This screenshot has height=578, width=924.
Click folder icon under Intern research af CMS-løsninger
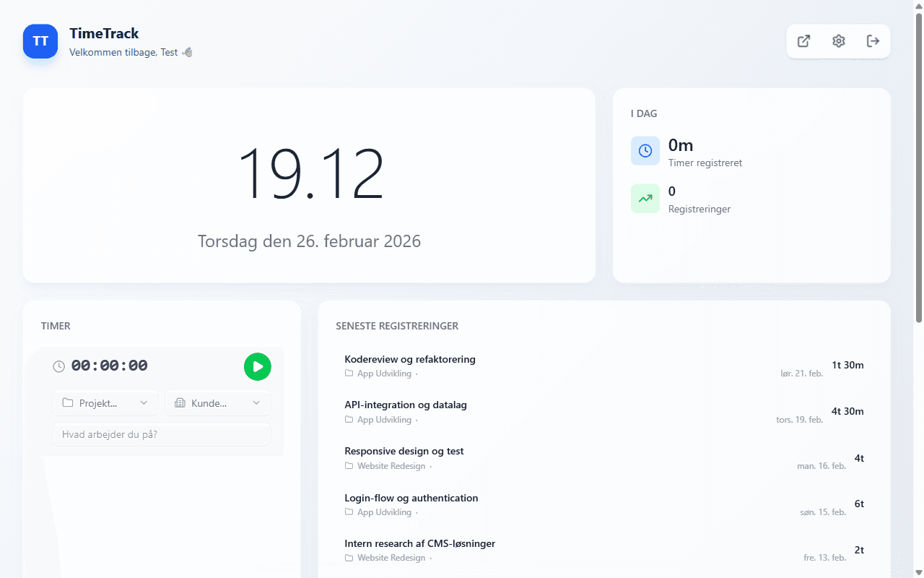click(x=349, y=558)
